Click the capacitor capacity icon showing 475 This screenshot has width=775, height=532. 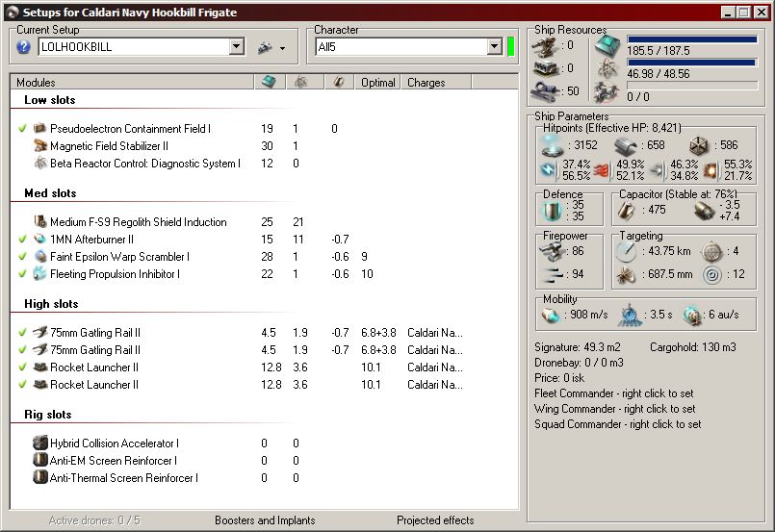(x=626, y=211)
